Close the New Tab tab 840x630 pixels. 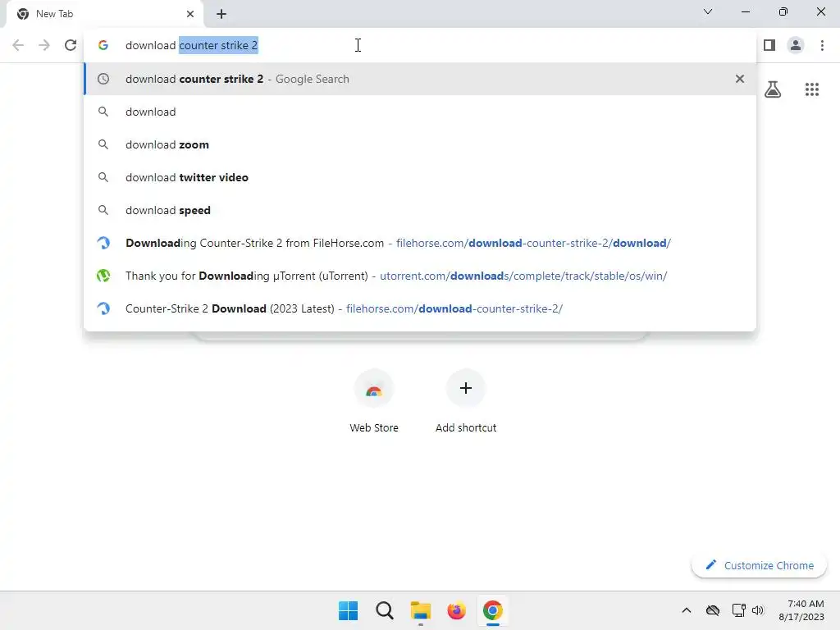pyautogui.click(x=190, y=14)
